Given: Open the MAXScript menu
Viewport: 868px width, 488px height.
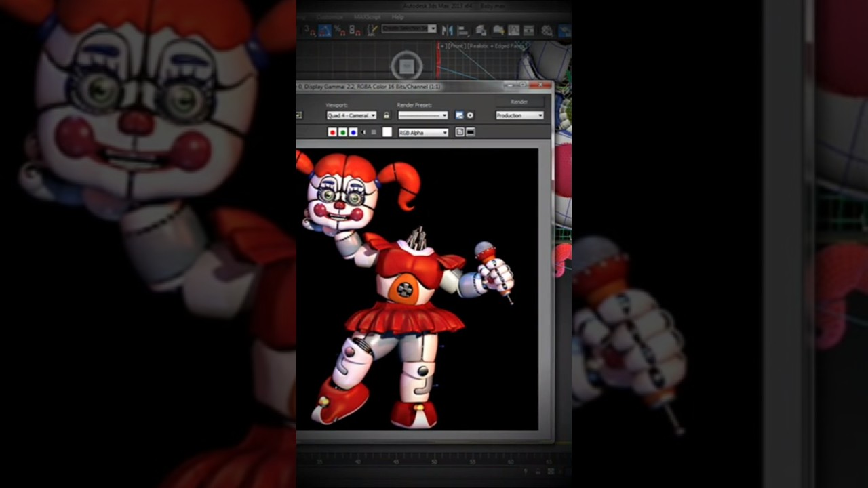Looking at the screenshot, I should (x=368, y=17).
